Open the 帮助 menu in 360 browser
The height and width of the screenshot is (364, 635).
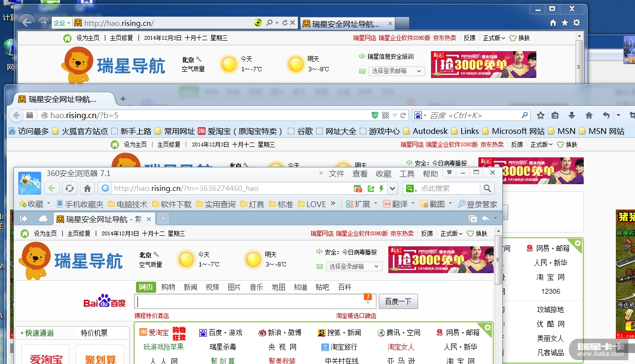point(431,174)
